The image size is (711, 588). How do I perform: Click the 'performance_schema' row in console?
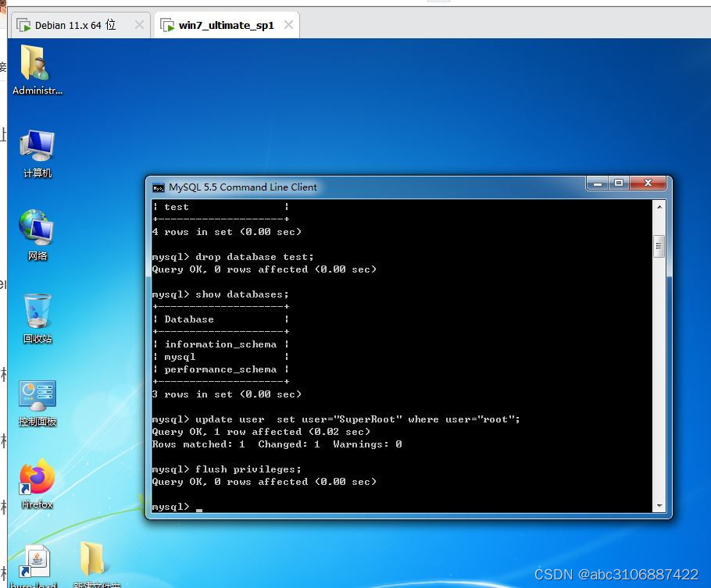(221, 369)
